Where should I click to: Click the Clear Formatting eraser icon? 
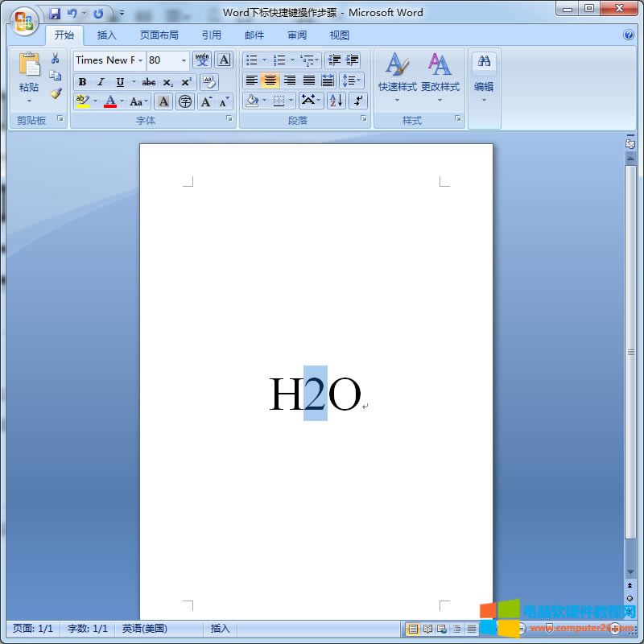pos(208,82)
